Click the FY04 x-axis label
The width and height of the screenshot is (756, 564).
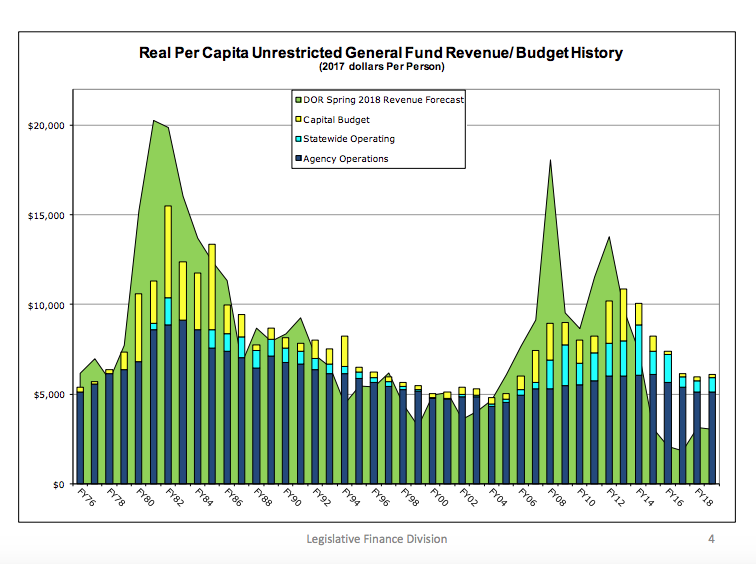[x=498, y=497]
